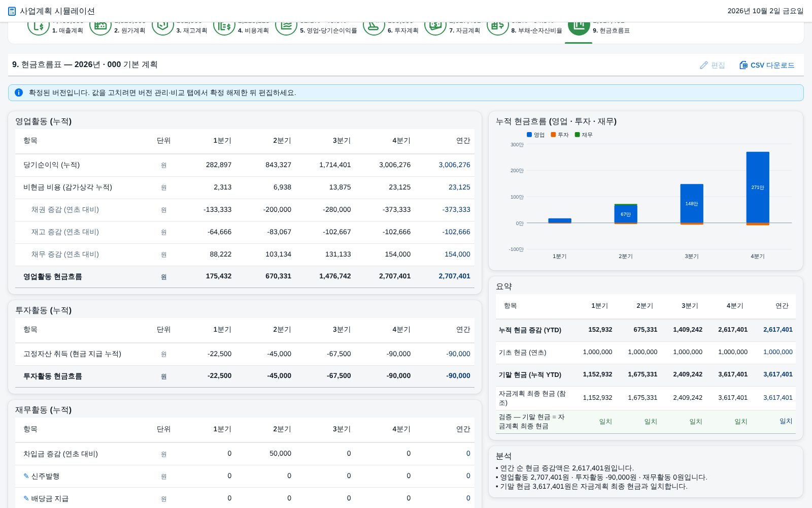This screenshot has width=812, height=508.
Task: Toggle the 재무 legend entry in chart
Action: pos(584,135)
